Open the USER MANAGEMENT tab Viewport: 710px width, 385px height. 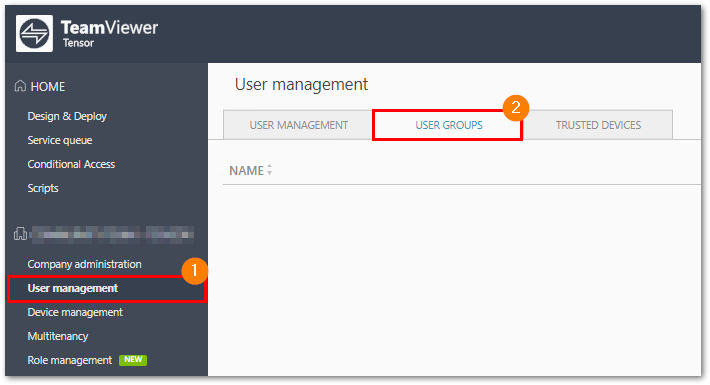[298, 125]
